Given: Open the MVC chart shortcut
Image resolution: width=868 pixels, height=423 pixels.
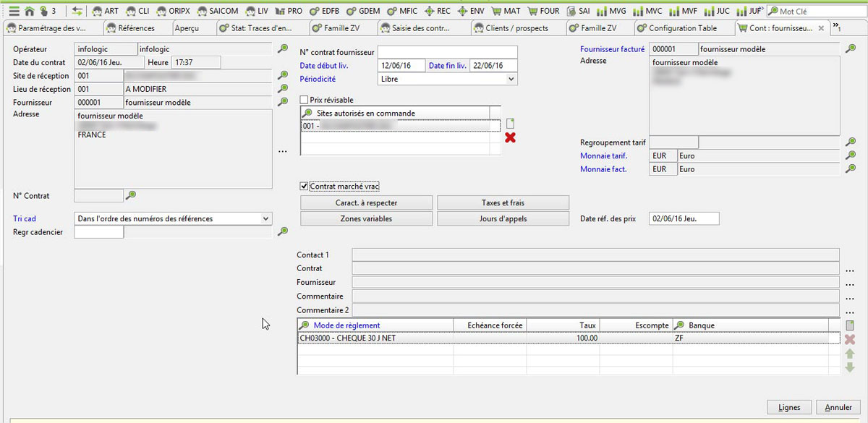Looking at the screenshot, I should pos(647,11).
